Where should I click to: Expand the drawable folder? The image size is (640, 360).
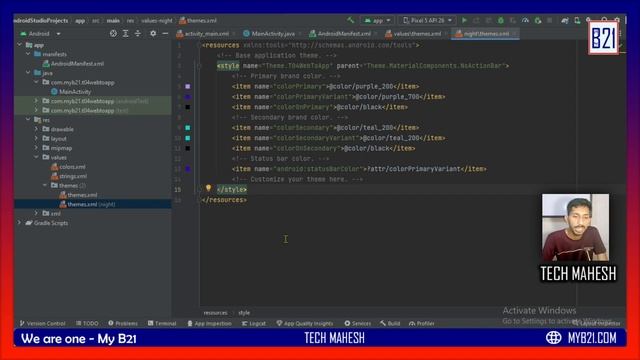pyautogui.click(x=36, y=129)
